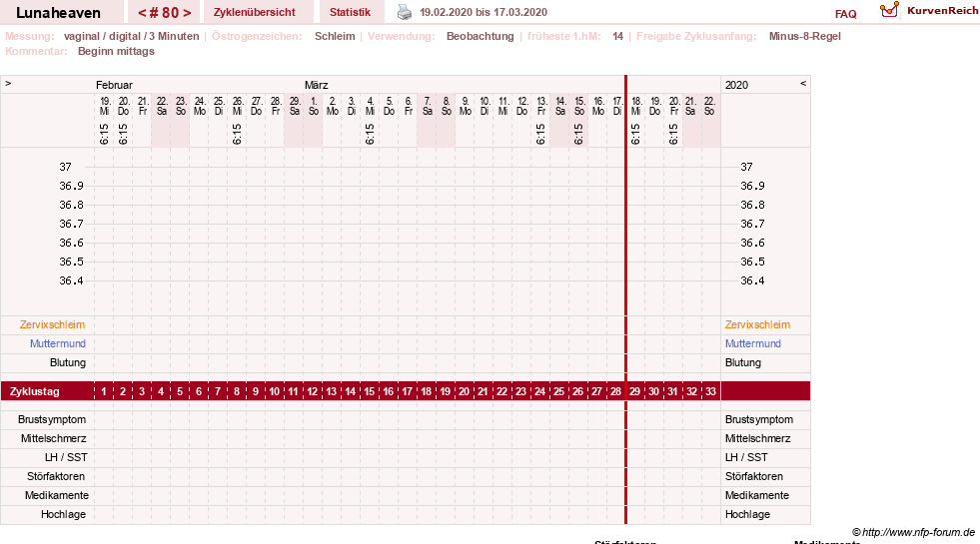Click the Beobachtung value after Verwendung
The image size is (980, 544).
tap(480, 36)
